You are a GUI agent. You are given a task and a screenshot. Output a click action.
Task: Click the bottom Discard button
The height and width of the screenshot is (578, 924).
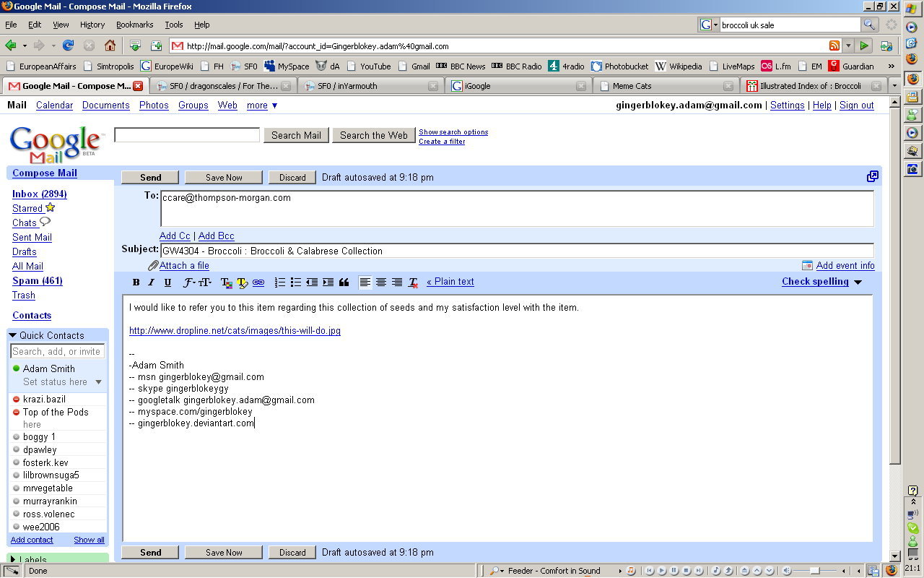point(292,553)
